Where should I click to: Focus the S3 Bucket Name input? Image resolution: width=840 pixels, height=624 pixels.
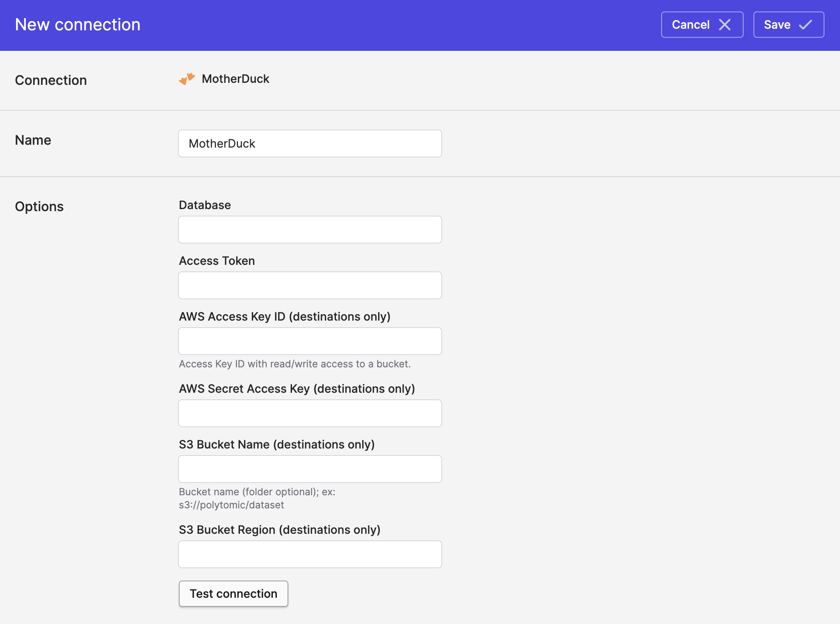point(310,469)
